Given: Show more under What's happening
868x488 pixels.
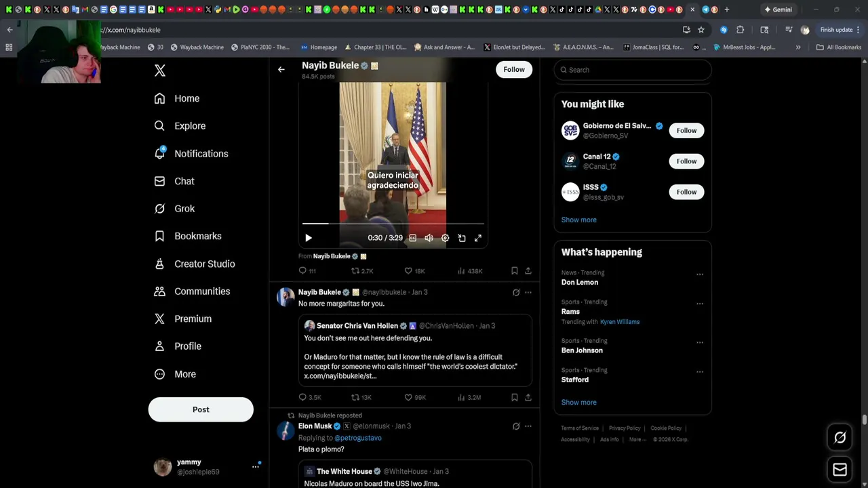Looking at the screenshot, I should click(579, 402).
